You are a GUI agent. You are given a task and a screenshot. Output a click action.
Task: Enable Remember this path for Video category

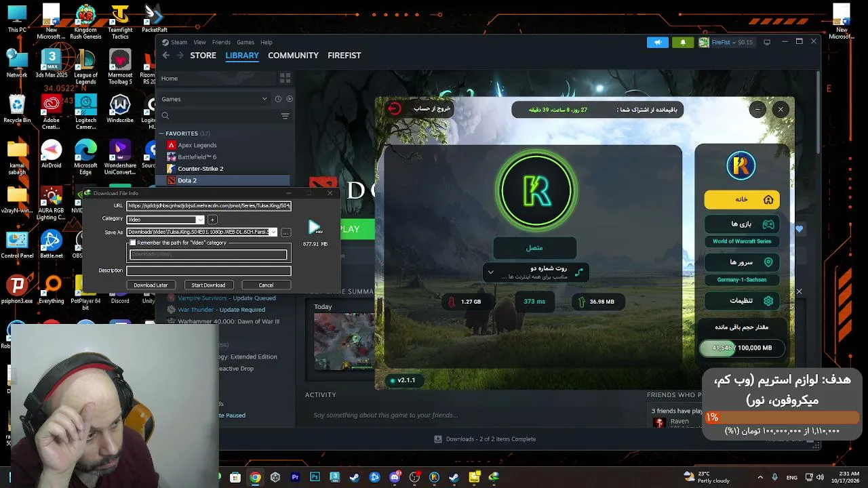pos(133,243)
